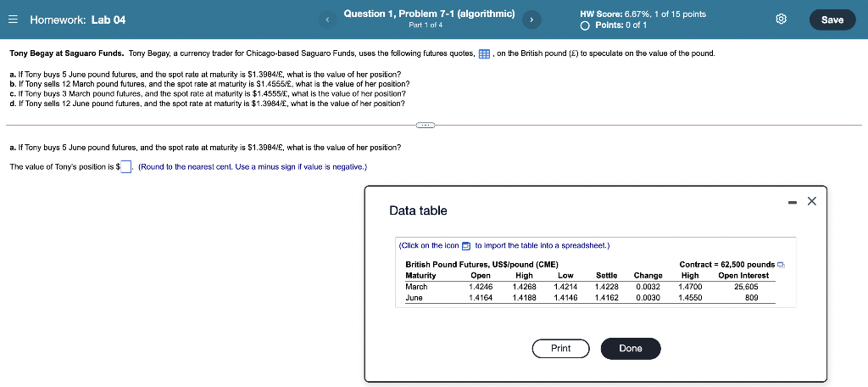The width and height of the screenshot is (868, 387).
Task: Click British Pound Futures table title
Action: pos(481,265)
